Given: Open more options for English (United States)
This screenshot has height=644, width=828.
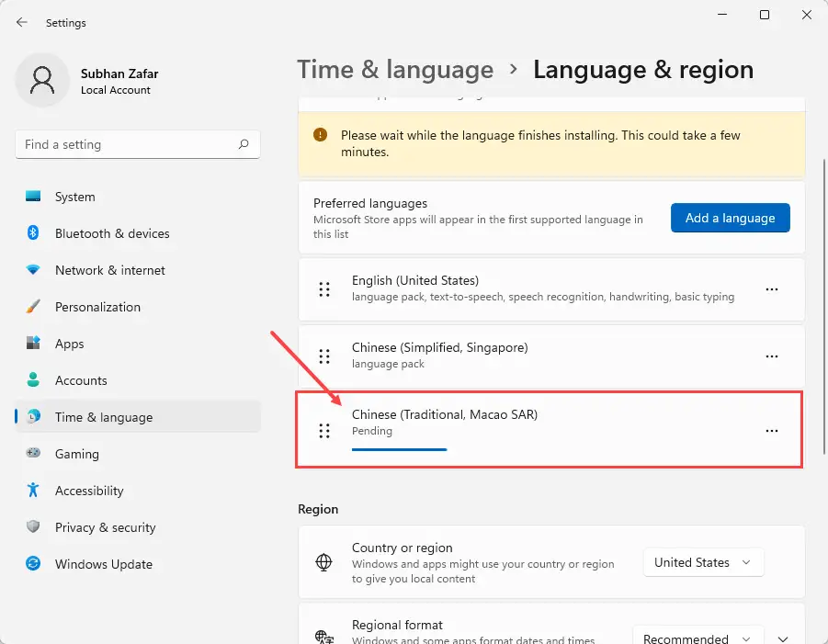Looking at the screenshot, I should pyautogui.click(x=772, y=289).
